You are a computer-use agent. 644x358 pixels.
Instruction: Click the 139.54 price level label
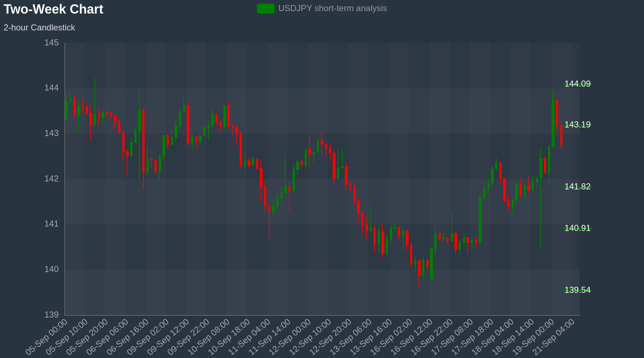[577, 290]
